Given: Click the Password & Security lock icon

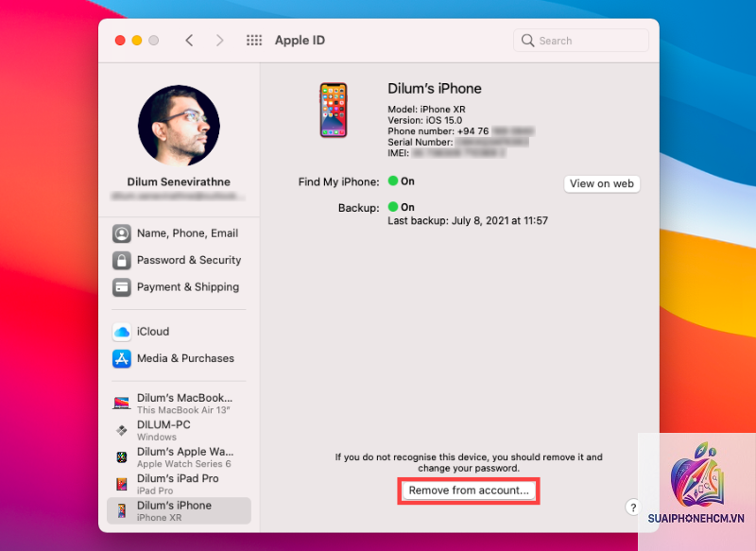Looking at the screenshot, I should coord(122,260).
